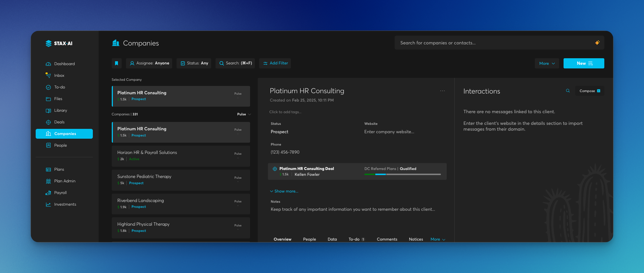Viewport: 644px width, 273px height.
Task: Open the More dropdown next to New
Action: click(546, 63)
